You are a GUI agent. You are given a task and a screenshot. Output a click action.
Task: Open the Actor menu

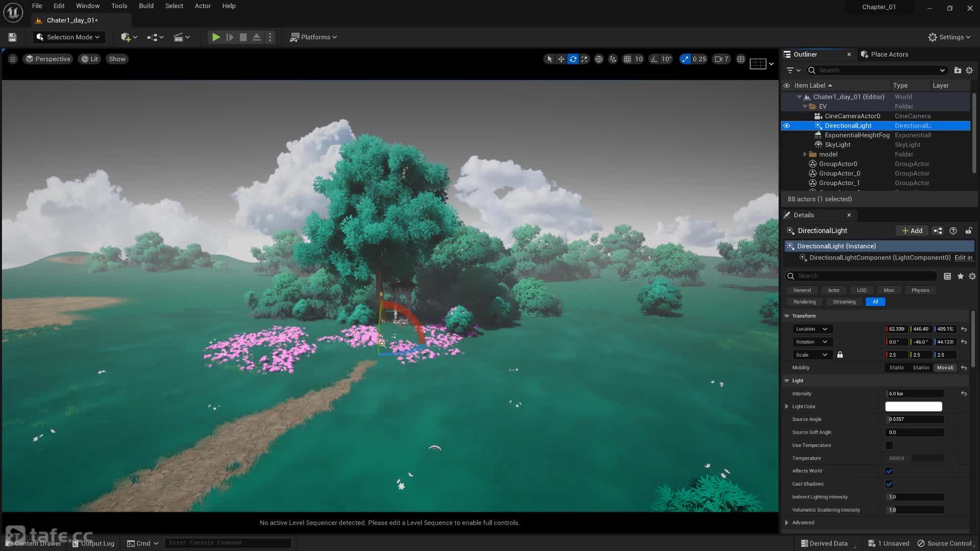(203, 6)
